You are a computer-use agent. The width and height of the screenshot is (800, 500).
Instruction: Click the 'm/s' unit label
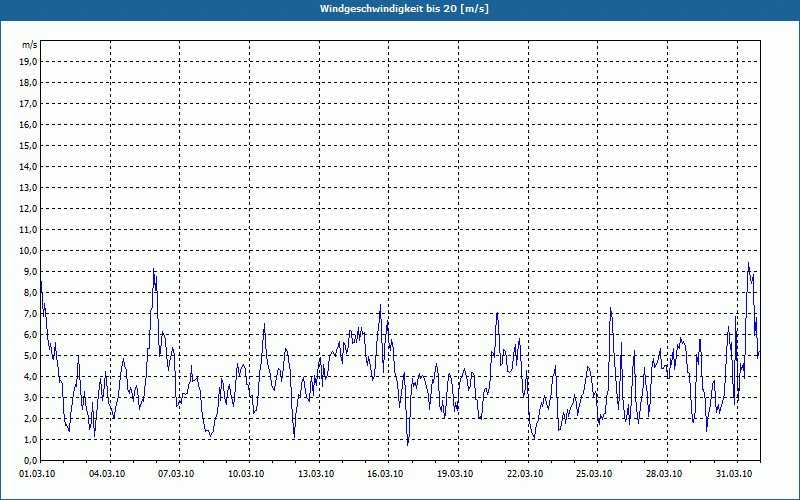point(29,45)
